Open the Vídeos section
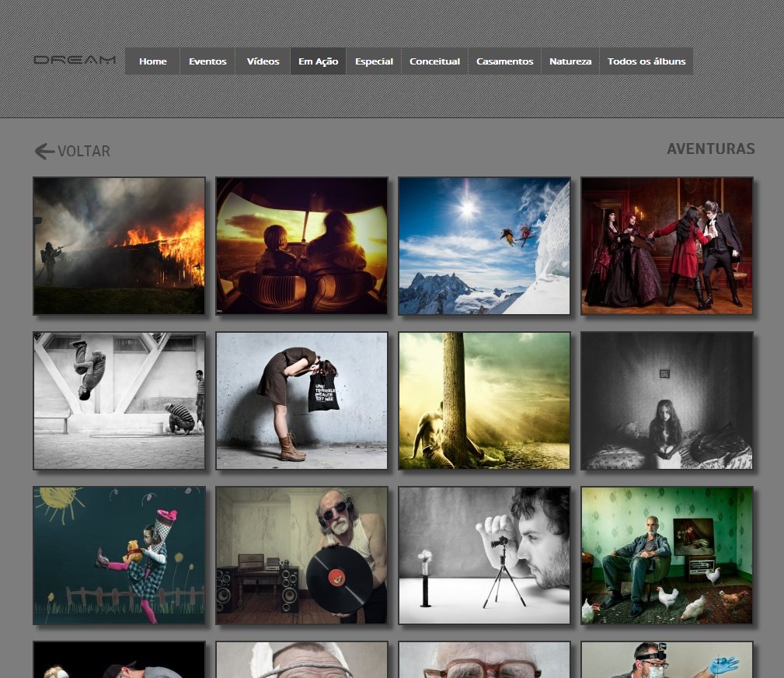This screenshot has width=784, height=678. [x=263, y=61]
